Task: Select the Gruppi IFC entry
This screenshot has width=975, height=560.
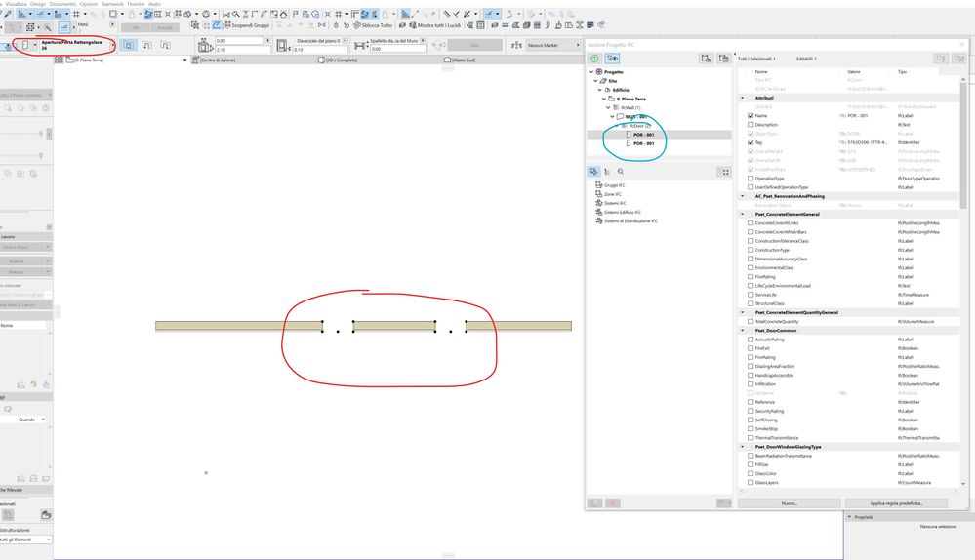Action: [x=614, y=185]
